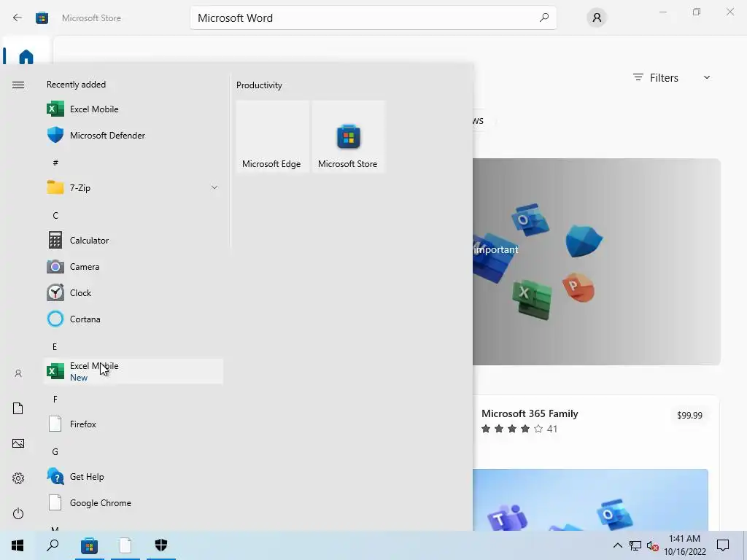Viewport: 747px width, 560px height.
Task: Open the Get Help app
Action: (x=133, y=477)
